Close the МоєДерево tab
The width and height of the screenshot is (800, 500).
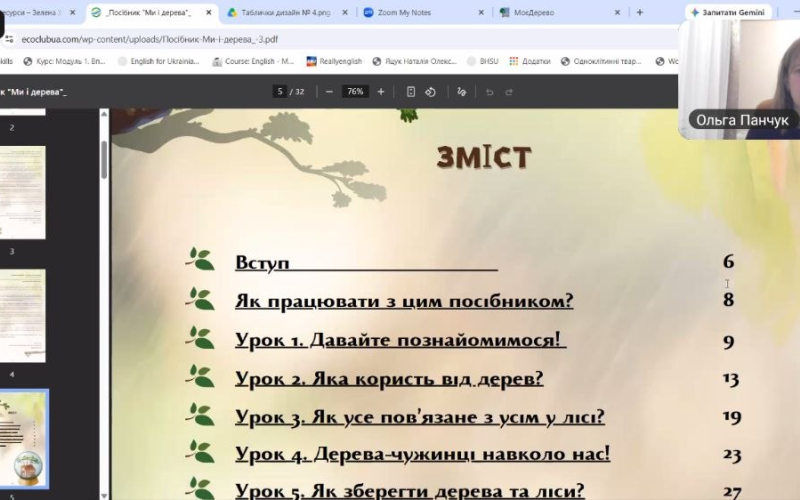617,12
